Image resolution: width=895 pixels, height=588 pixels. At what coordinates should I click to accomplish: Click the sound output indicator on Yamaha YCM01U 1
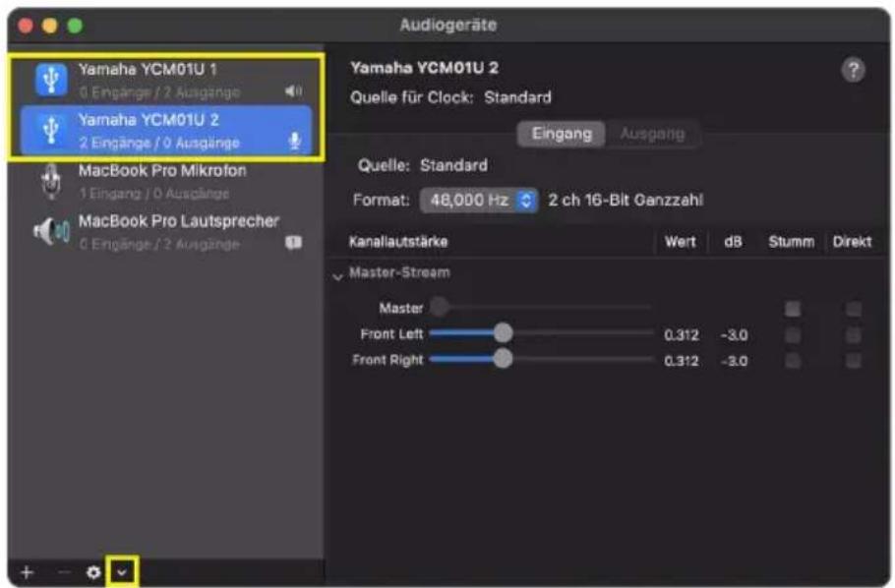click(x=293, y=90)
